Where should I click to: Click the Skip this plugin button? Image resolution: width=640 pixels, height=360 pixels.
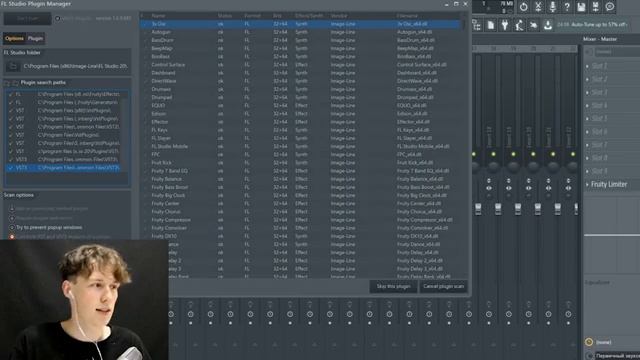(x=393, y=287)
